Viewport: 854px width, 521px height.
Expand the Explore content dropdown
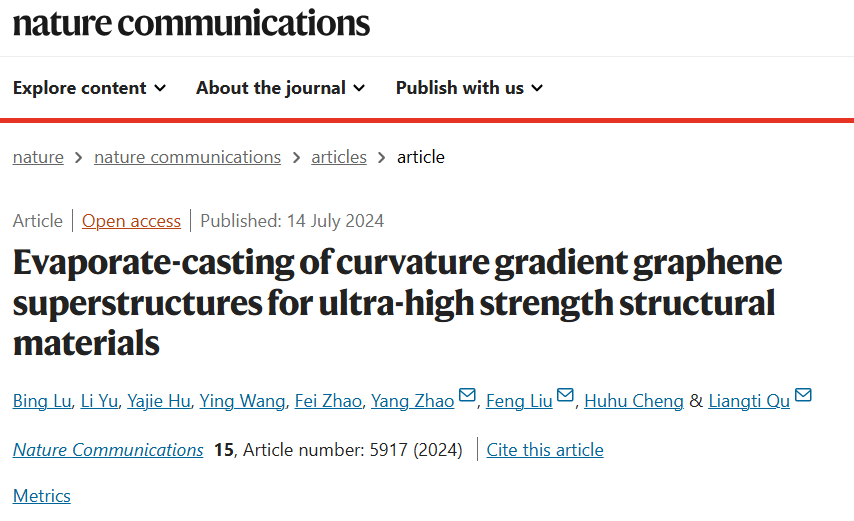pyautogui.click(x=89, y=88)
